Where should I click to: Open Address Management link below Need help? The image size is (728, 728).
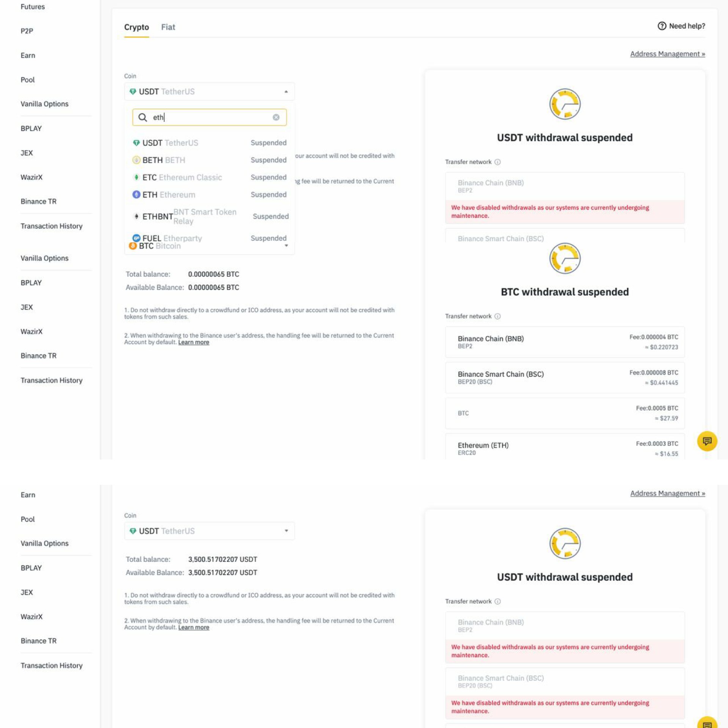tap(667, 54)
